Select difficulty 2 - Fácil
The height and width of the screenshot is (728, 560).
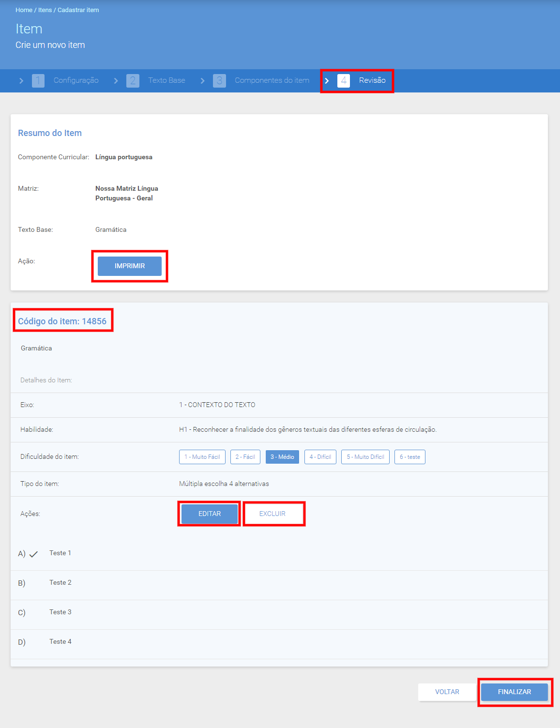245,457
